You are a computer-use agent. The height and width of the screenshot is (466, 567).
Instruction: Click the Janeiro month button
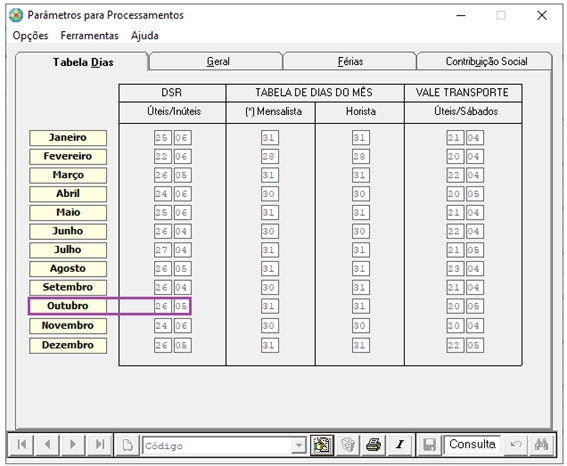pos(68,138)
